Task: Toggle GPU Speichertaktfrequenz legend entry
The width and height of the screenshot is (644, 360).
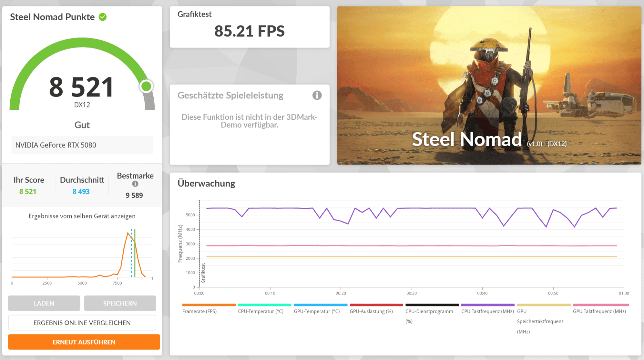Action: pyautogui.click(x=540, y=321)
